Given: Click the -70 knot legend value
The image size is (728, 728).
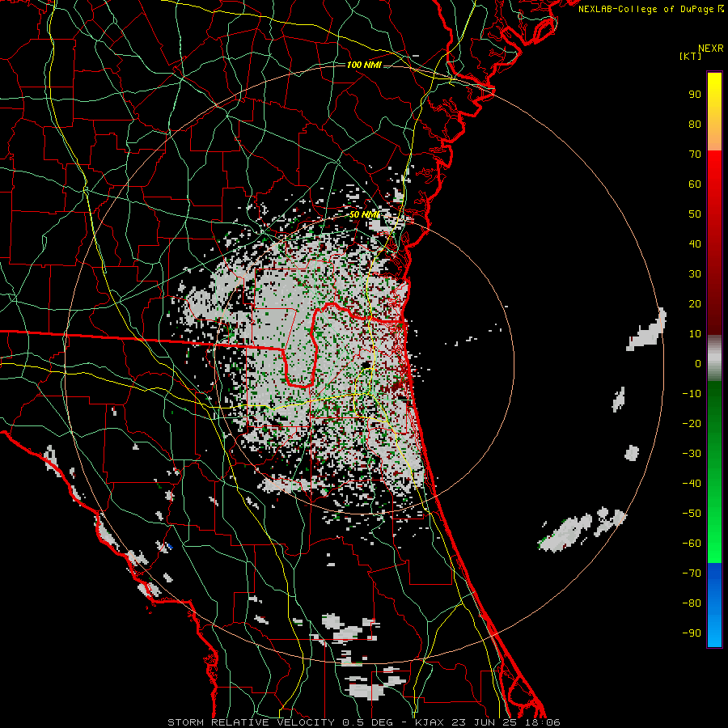Looking at the screenshot, I should tap(692, 574).
